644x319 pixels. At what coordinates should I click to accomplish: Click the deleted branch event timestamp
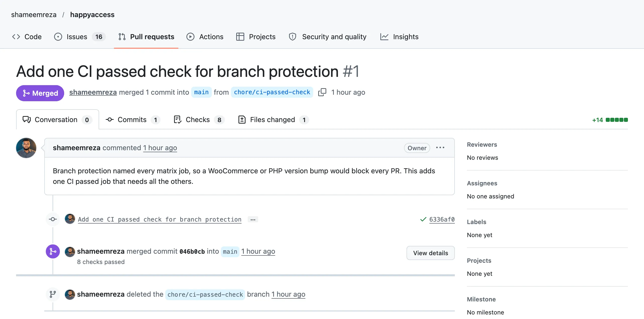coord(288,294)
